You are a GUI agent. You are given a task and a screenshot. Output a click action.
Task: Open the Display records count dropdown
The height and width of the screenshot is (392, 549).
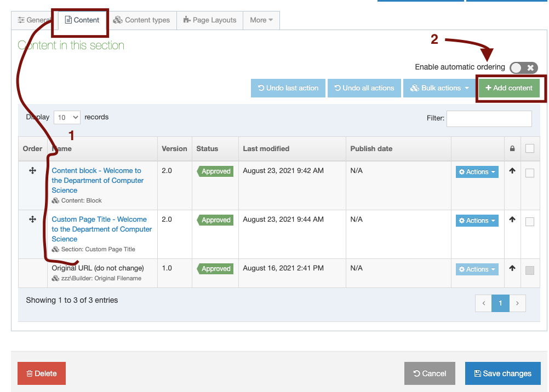pyautogui.click(x=67, y=117)
